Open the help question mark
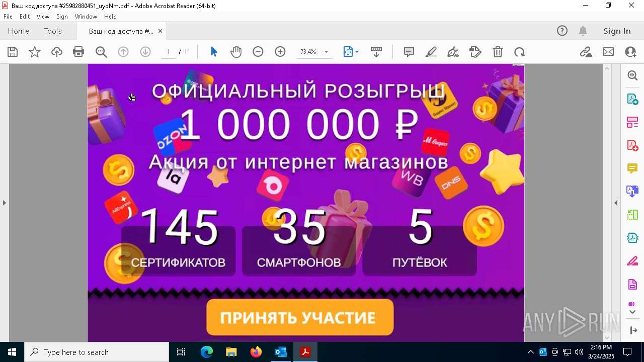This screenshot has height=362, width=644. 562,31
